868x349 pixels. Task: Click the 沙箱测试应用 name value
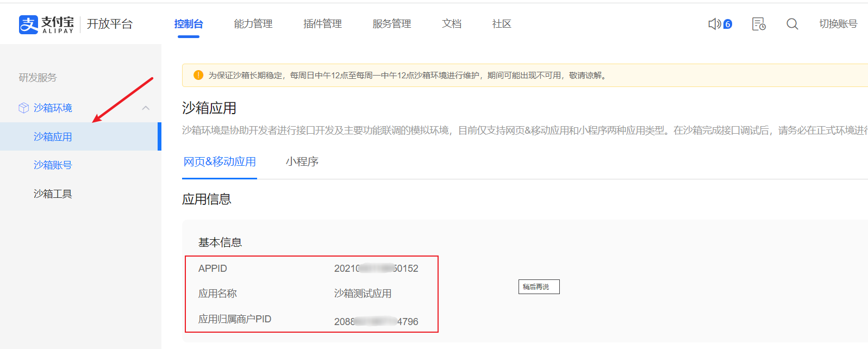point(363,294)
